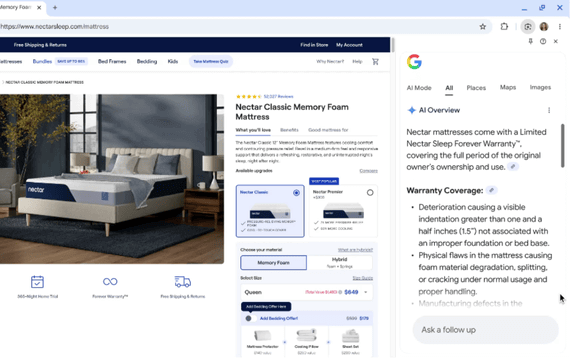The width and height of the screenshot is (570, 360).
Task: Choose Hybrid material option
Action: [x=340, y=263]
